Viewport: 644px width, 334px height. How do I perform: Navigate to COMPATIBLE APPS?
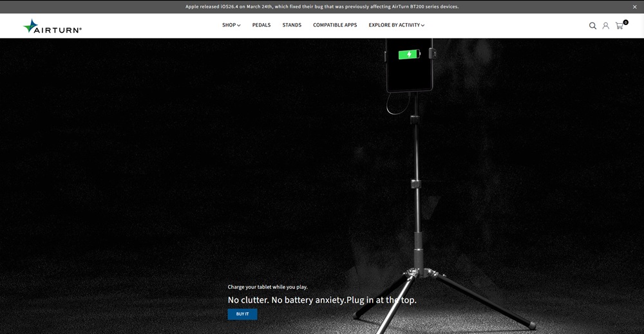tap(335, 25)
